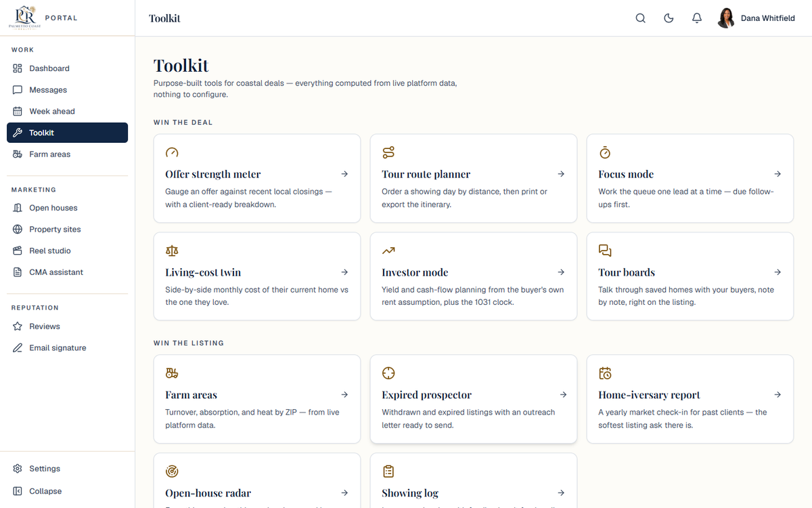Screen dimensions: 812x508
Task: Click CMA assistant document icon
Action: click(18, 272)
